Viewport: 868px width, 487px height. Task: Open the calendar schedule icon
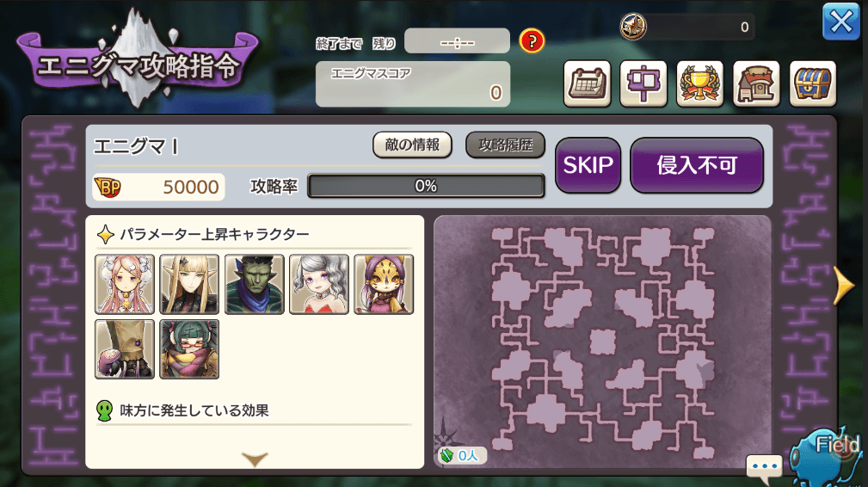587,84
